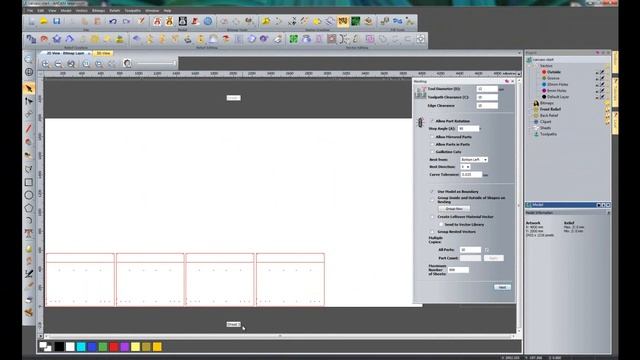Select the Arc drawing tool
This screenshot has width=640, height=360.
29,220
